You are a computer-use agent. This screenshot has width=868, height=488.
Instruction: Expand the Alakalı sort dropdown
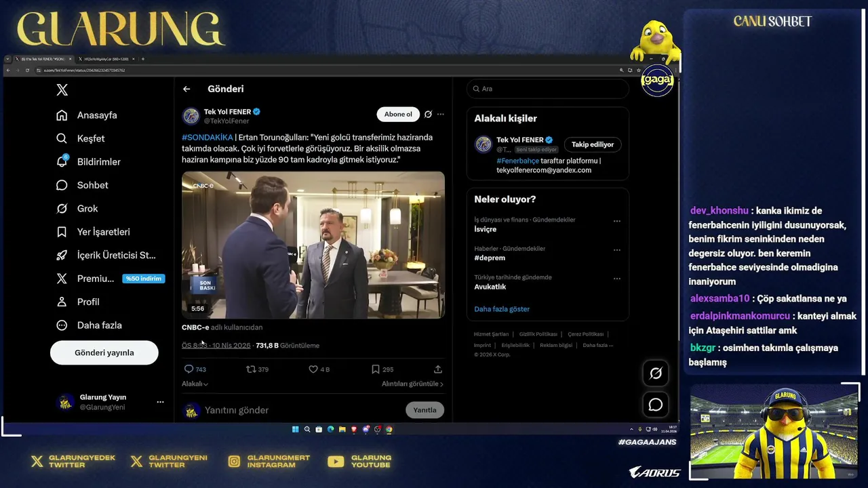pos(195,384)
